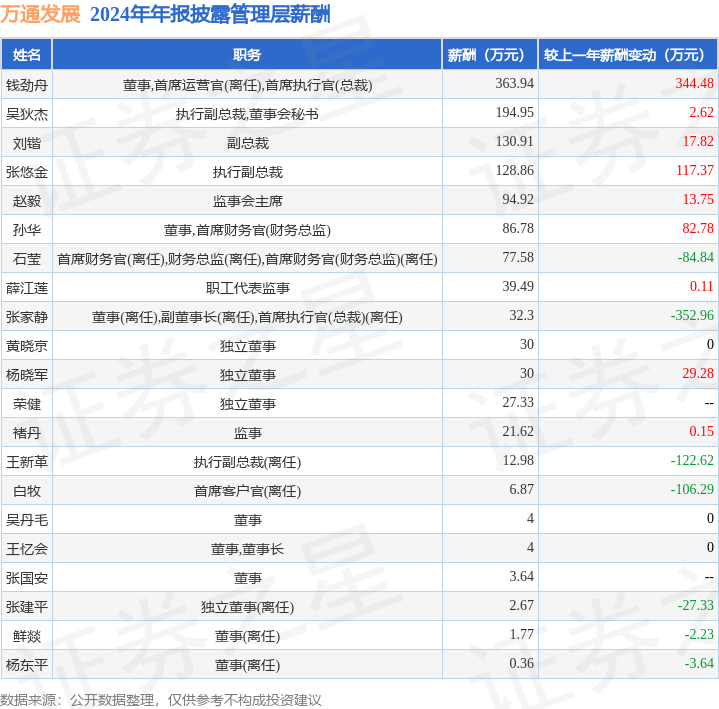719x709 pixels.
Task: Click change value 344.48
Action: [x=694, y=83]
